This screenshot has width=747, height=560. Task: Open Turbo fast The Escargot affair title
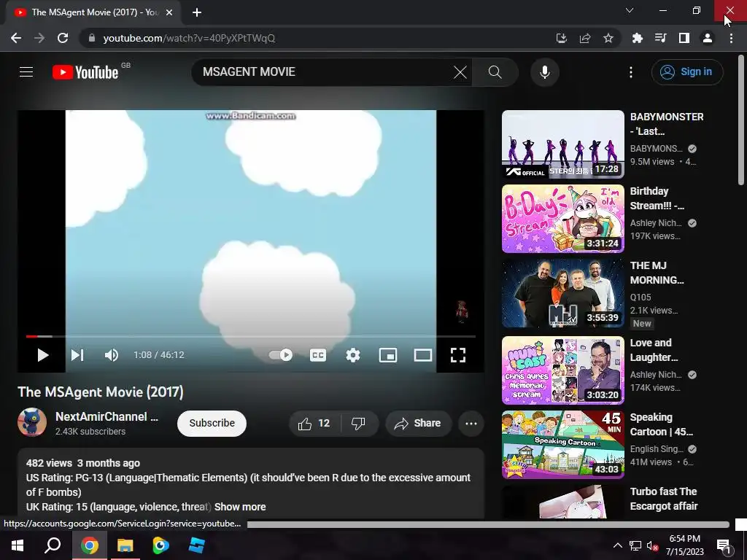[x=664, y=499]
